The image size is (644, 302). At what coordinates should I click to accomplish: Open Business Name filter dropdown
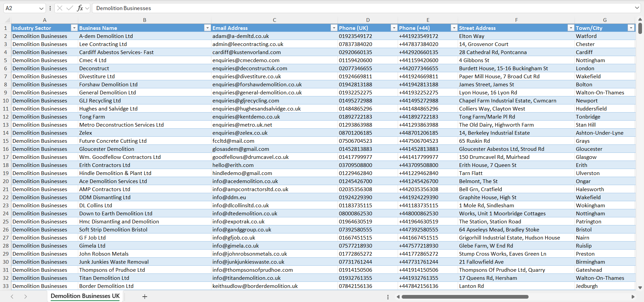pyautogui.click(x=207, y=28)
